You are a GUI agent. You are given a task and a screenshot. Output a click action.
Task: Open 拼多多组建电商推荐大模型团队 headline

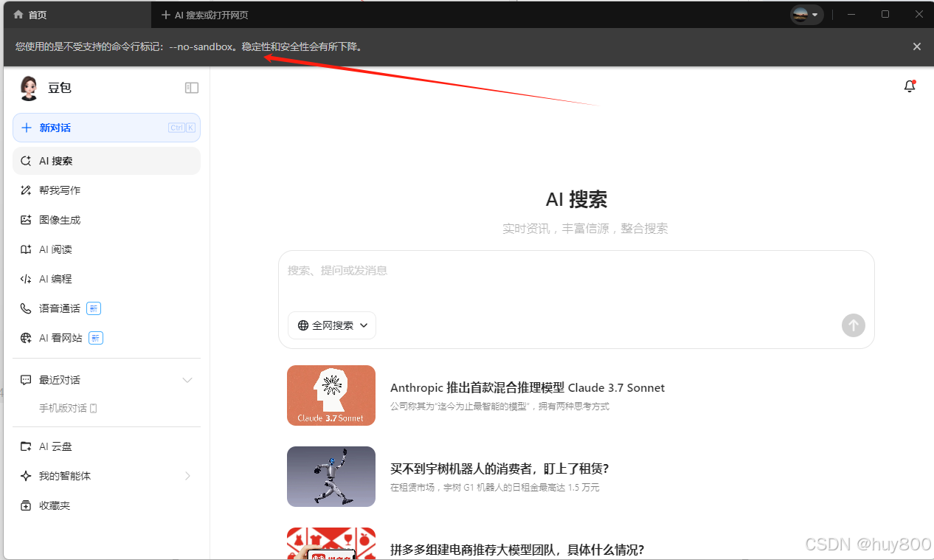(x=517, y=550)
